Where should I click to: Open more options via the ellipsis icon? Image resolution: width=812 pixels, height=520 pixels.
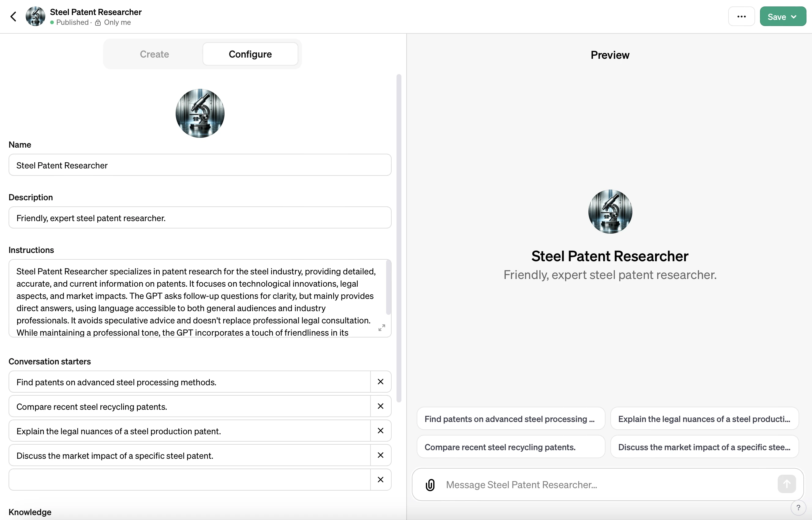741,16
